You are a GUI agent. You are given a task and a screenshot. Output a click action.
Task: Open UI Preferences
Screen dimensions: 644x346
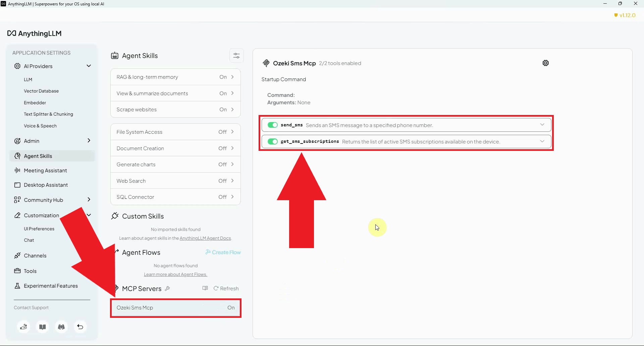coord(39,229)
